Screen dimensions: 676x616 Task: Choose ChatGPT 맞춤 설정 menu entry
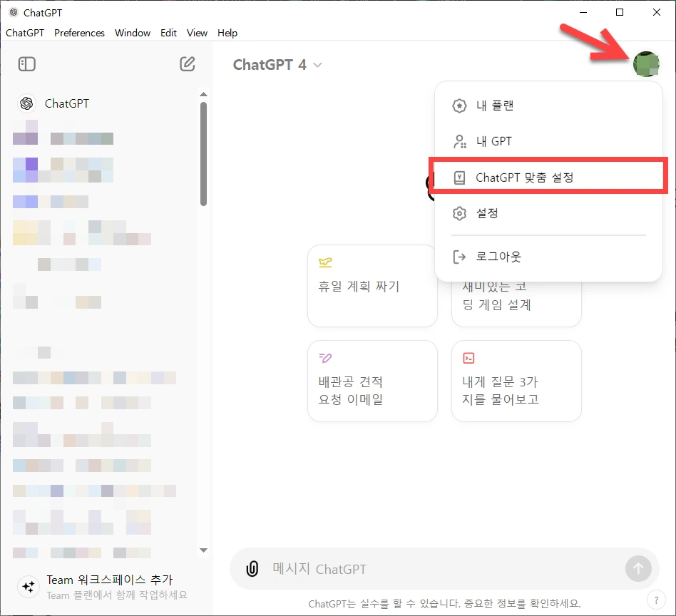548,178
